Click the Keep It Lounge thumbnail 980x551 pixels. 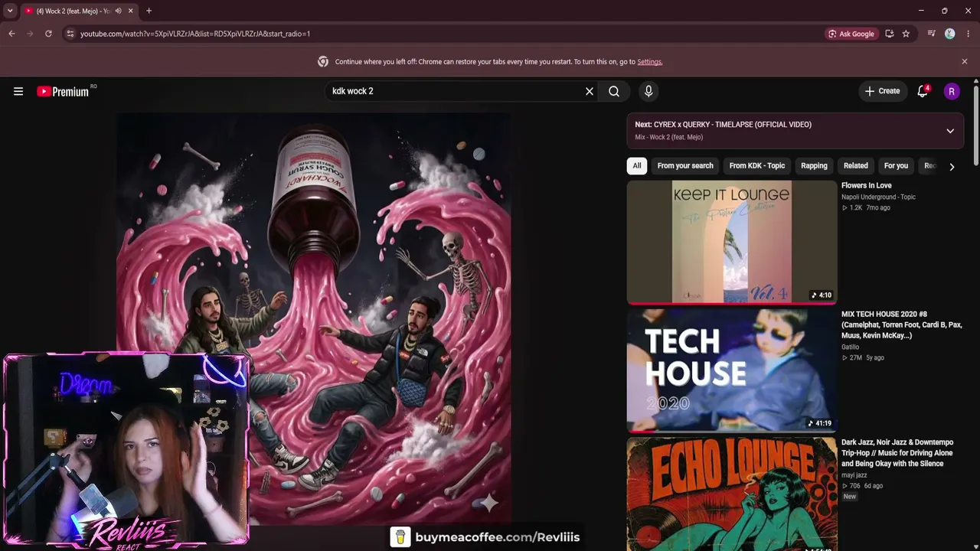click(732, 242)
